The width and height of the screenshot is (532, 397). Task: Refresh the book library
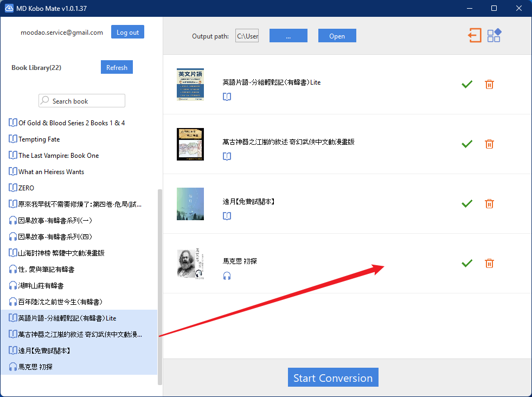[117, 67]
